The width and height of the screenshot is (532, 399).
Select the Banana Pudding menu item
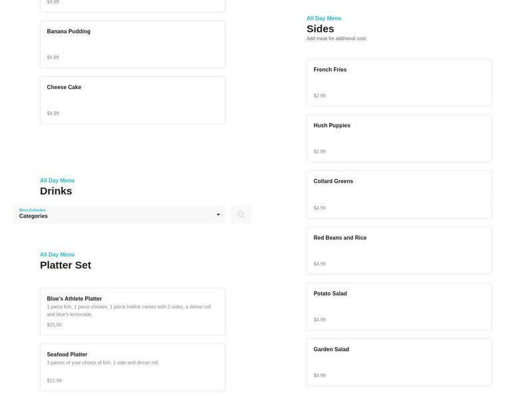click(132, 45)
